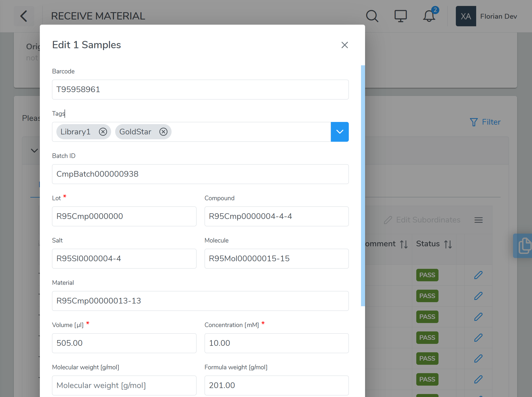Edit the sixth PASS row

[x=478, y=379]
